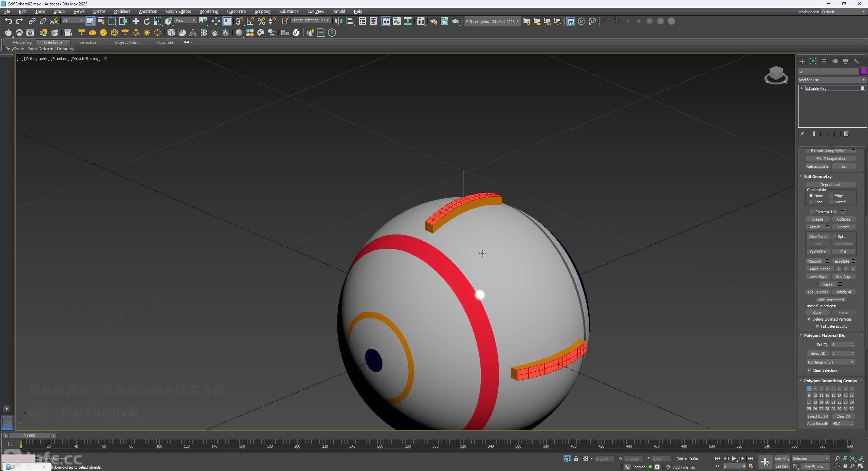
Task: Click the Mirror tool icon
Action: (x=338, y=21)
